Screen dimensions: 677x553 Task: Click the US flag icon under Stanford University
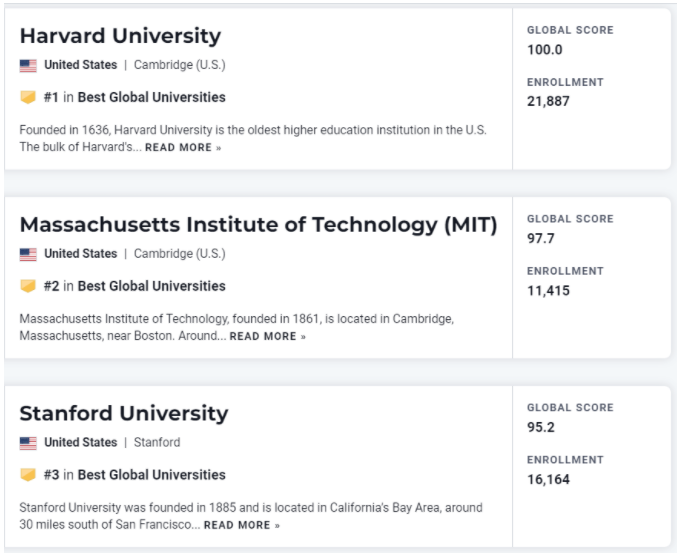(x=28, y=442)
